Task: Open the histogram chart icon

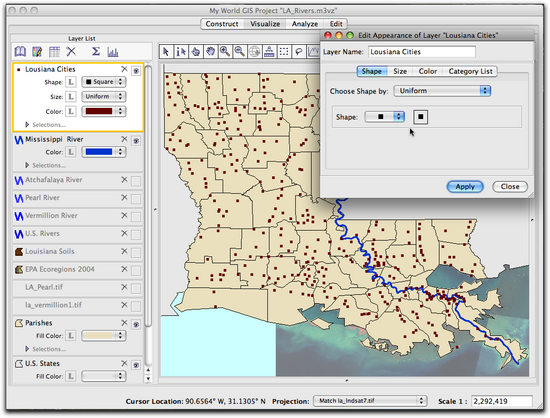Action: click(x=113, y=52)
